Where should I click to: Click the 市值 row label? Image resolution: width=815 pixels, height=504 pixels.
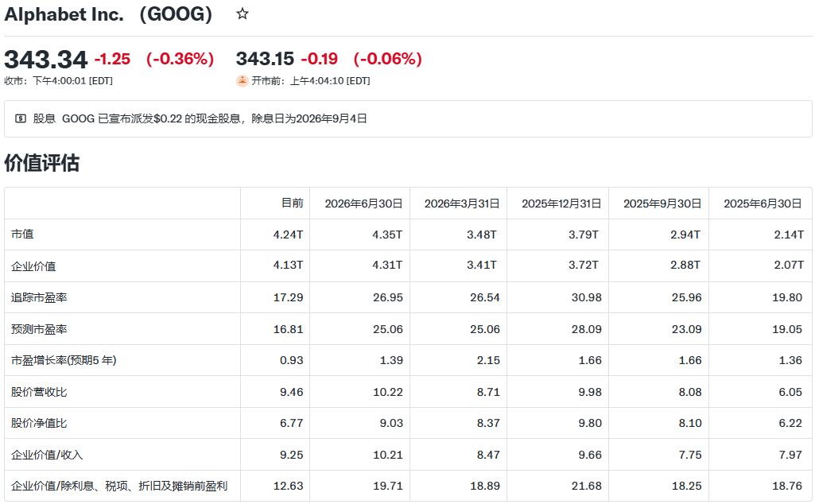22,235
